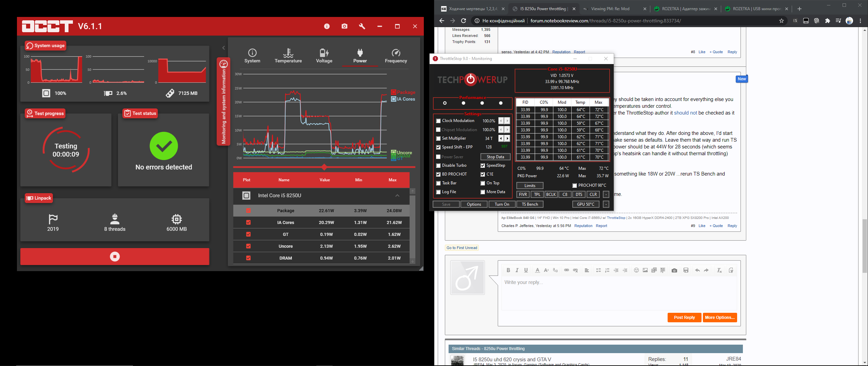Screen dimensions: 868x366
Task: Enable Set Multiplier checkbox
Action: point(438,139)
